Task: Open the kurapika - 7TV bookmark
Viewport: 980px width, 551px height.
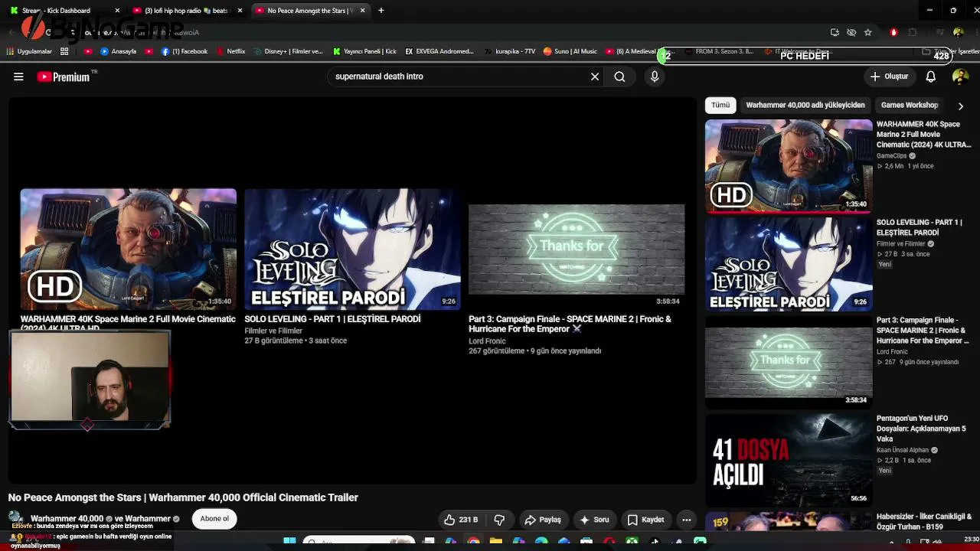Action: (510, 51)
